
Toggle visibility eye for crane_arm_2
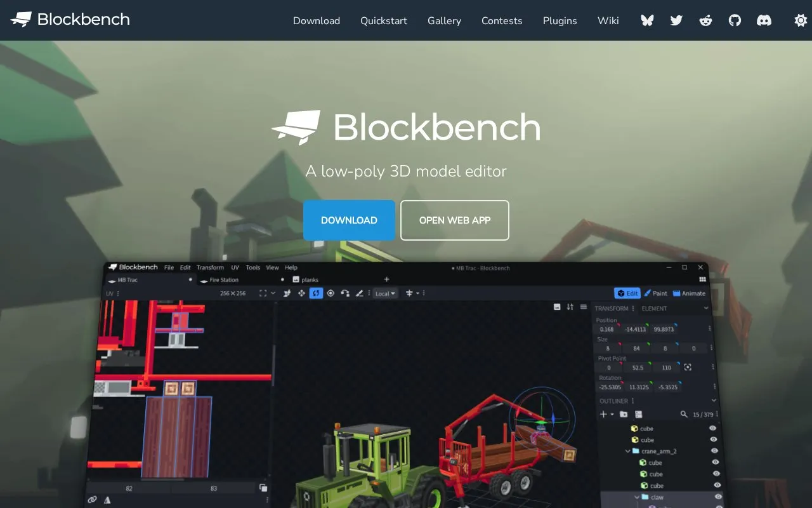(x=715, y=451)
